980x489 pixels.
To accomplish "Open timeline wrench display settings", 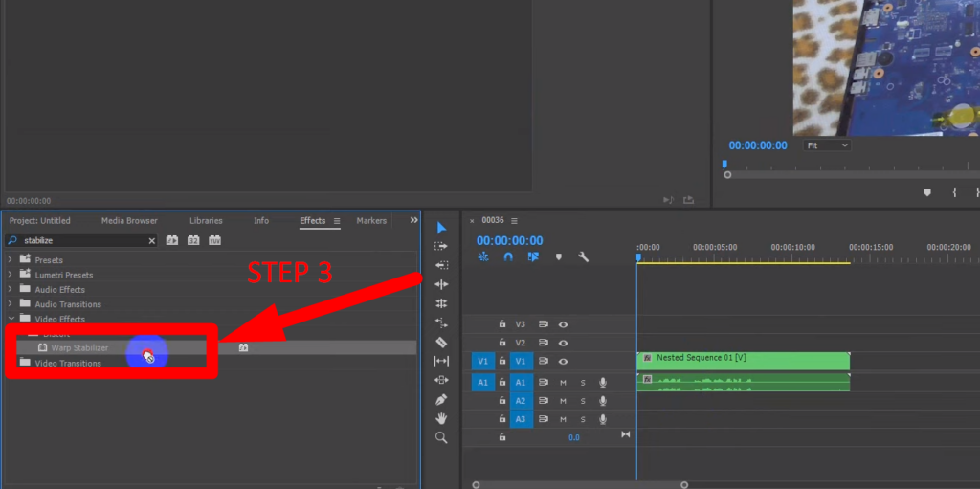I will 584,257.
